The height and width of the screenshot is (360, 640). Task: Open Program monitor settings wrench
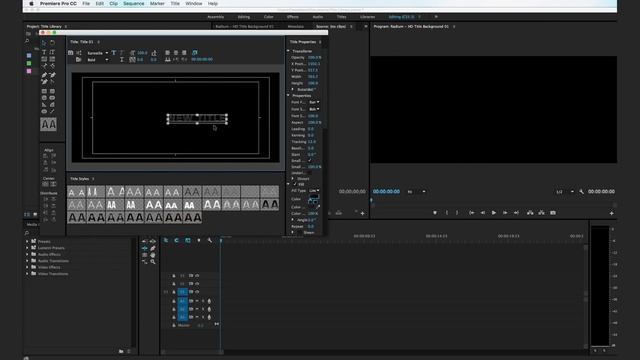(x=581, y=191)
